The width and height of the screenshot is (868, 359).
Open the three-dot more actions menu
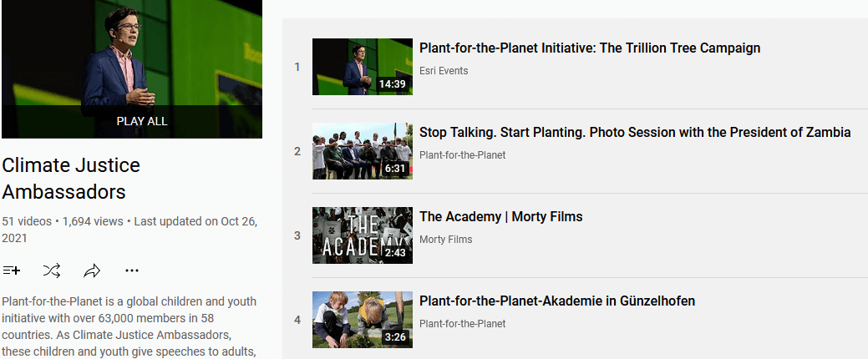[x=132, y=271]
